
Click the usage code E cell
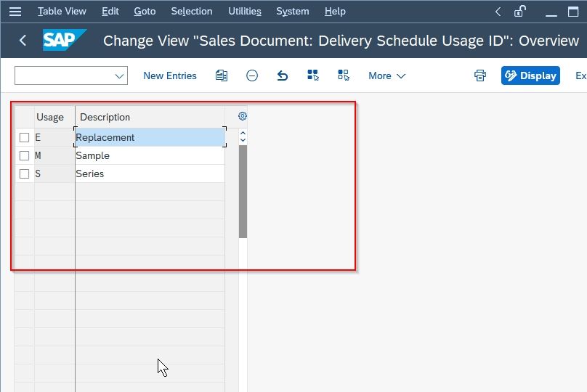pyautogui.click(x=54, y=137)
